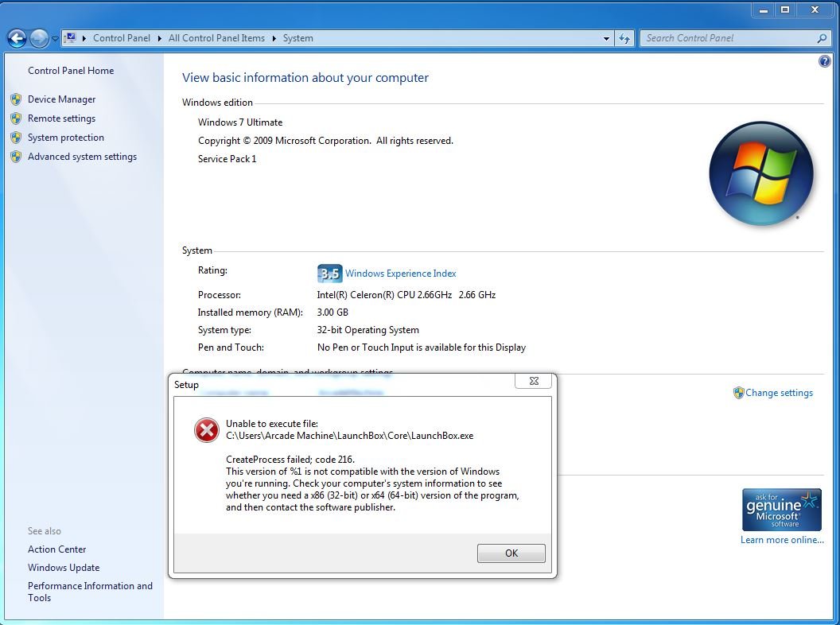Close the Setup error dialog with X

[534, 381]
